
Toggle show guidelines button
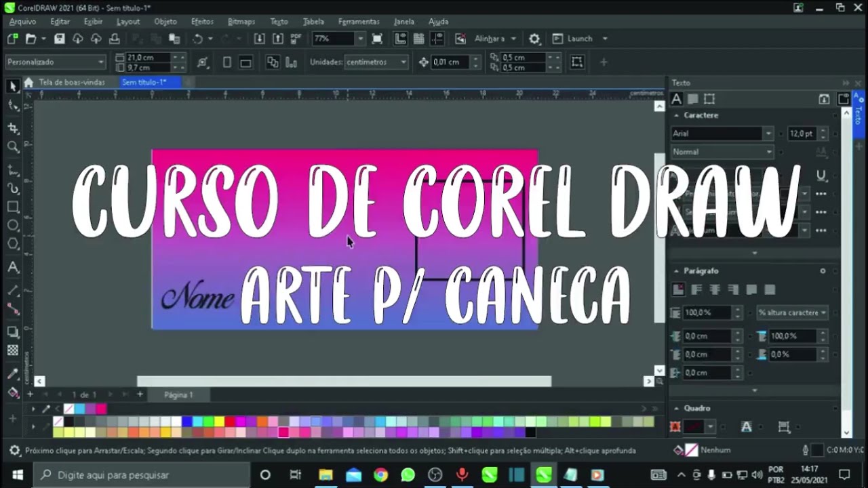[x=437, y=39]
